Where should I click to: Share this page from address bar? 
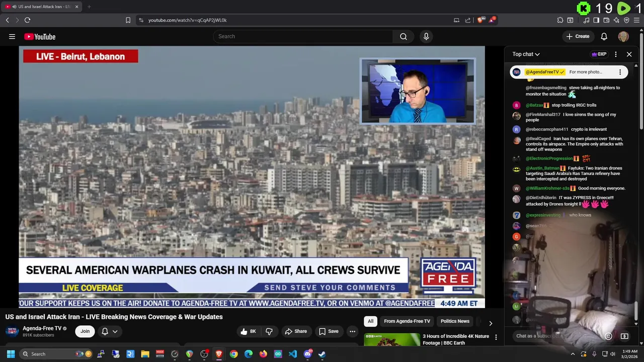point(468,20)
